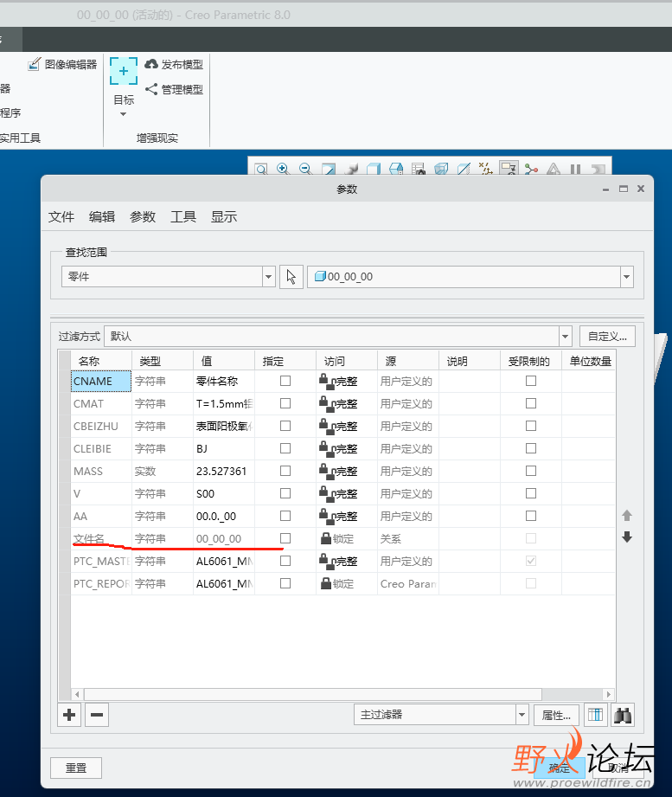Open the saved orientations icon

tap(396, 170)
